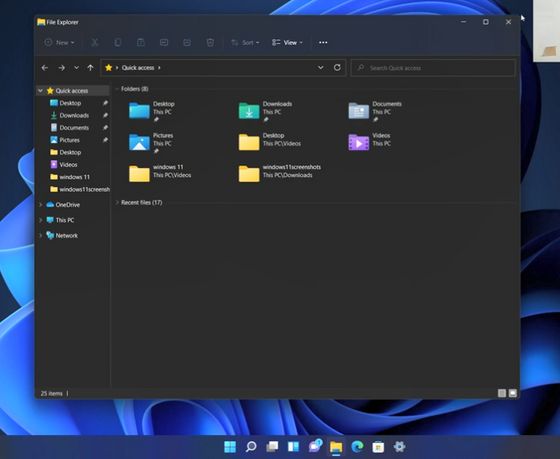Click chevron after Quick access in address bar
The height and width of the screenshot is (459, 560).
[x=159, y=68]
